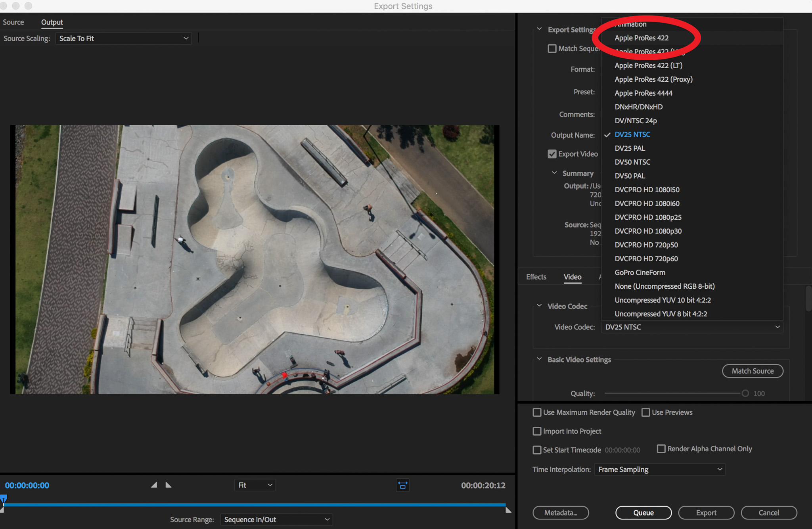Toggle the aspect ratio correction icon
The image size is (812, 529).
coord(402,485)
